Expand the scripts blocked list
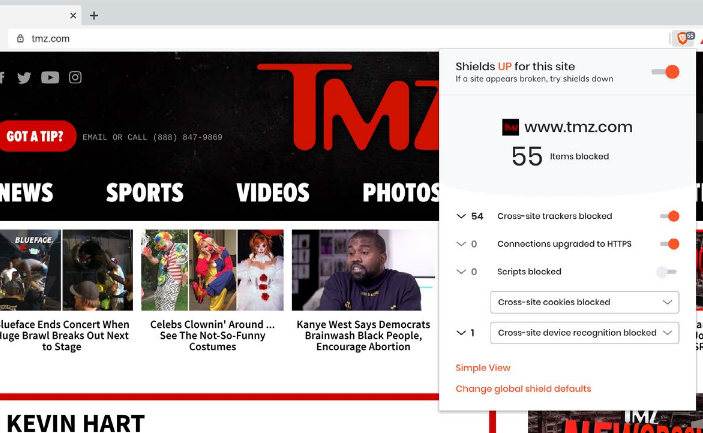The image size is (703, 433). [x=461, y=272]
